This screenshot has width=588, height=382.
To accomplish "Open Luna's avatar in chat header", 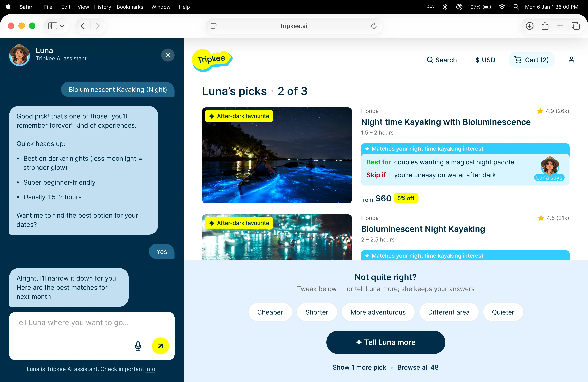I will [x=19, y=55].
